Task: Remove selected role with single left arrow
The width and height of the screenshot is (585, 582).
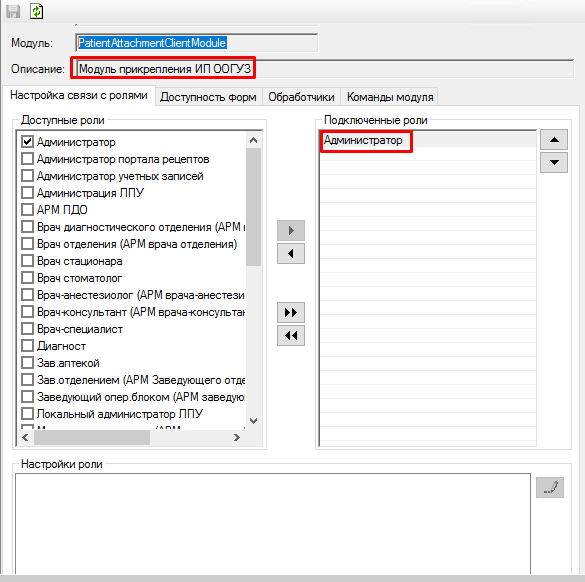Action: [291, 254]
